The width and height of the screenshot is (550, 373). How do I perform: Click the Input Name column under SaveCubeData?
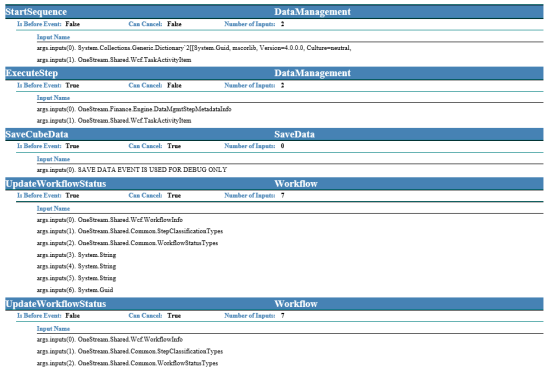(x=53, y=159)
